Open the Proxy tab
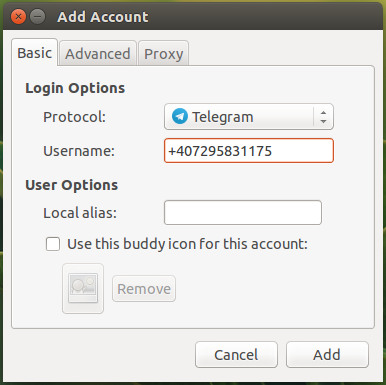The image size is (386, 385). click(x=163, y=54)
